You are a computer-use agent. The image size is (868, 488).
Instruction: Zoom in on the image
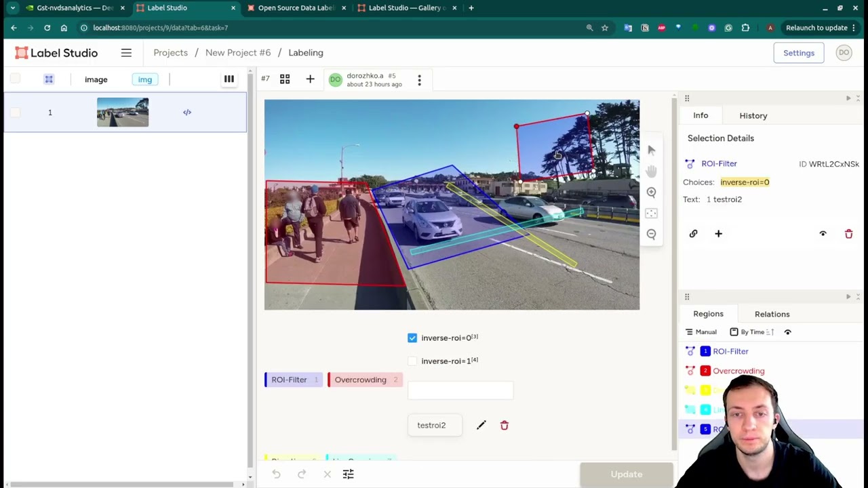tap(651, 192)
